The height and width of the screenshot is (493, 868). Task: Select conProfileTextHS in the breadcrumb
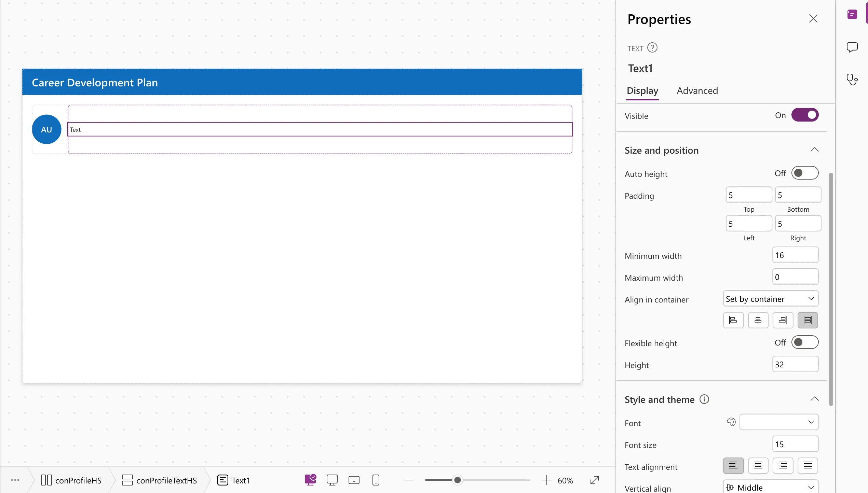159,480
